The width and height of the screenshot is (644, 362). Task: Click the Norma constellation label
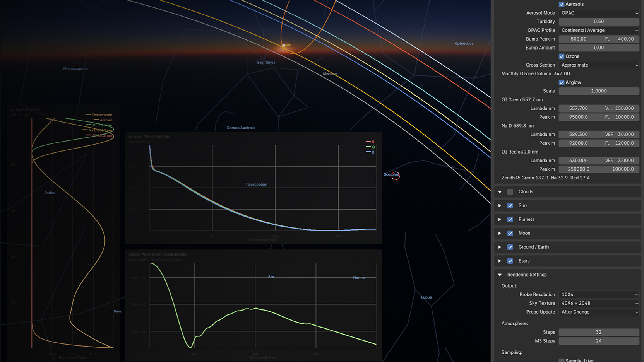[359, 278]
